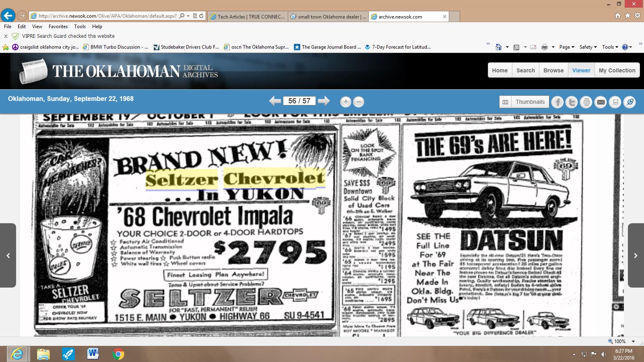Open the BMW Turbo Discussion favorite

pos(116,47)
